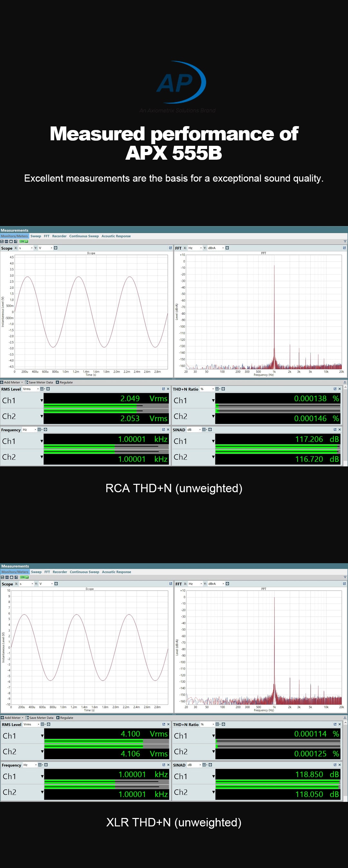
Task: Click the 4.106 Vrms reading in lower window
Action: [144, 754]
